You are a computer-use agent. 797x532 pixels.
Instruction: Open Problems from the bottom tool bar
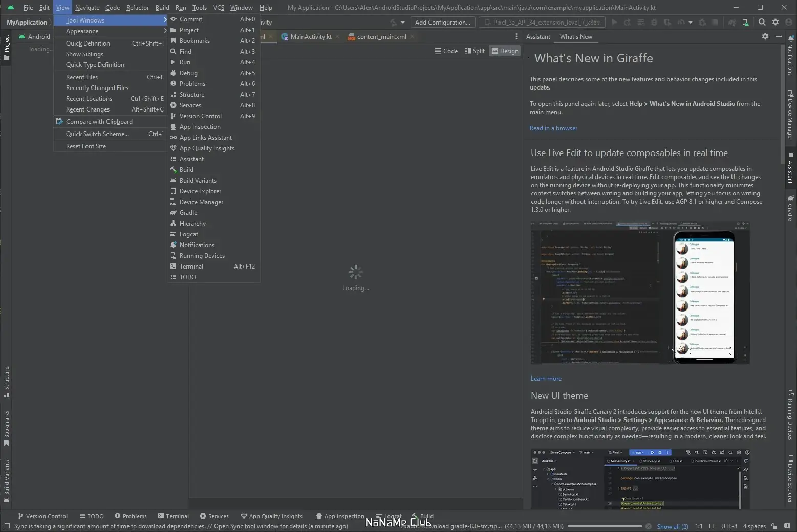(131, 516)
